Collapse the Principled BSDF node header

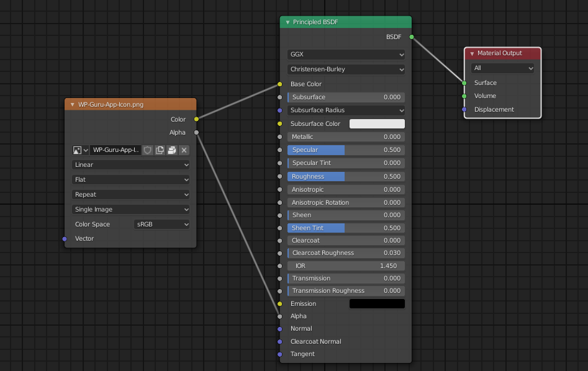tap(287, 22)
